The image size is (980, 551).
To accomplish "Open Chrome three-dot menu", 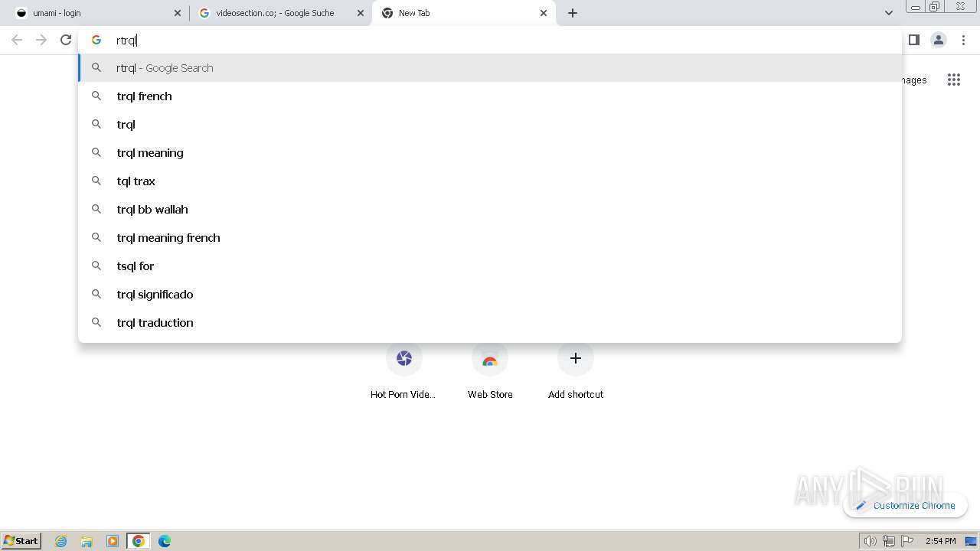I will [x=963, y=40].
